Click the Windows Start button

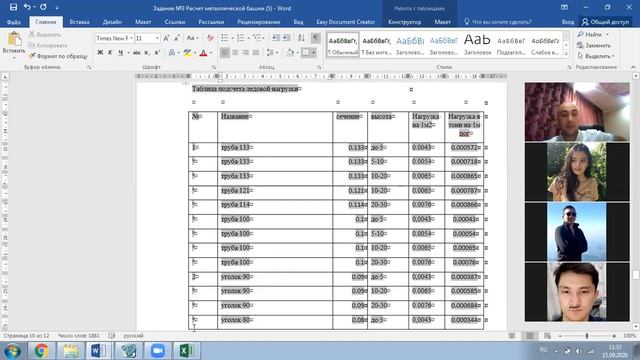(12, 350)
